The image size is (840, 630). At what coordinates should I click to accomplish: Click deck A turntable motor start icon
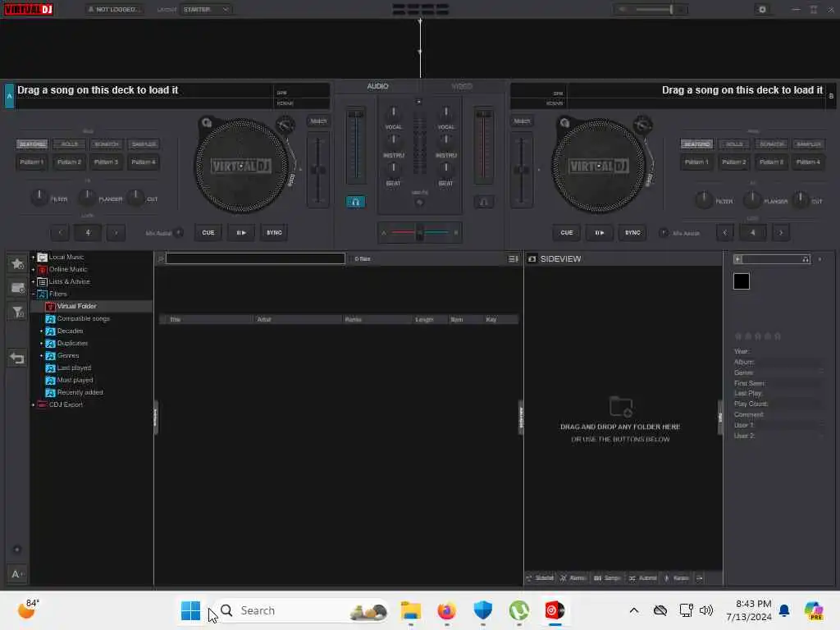pyautogui.click(x=206, y=123)
